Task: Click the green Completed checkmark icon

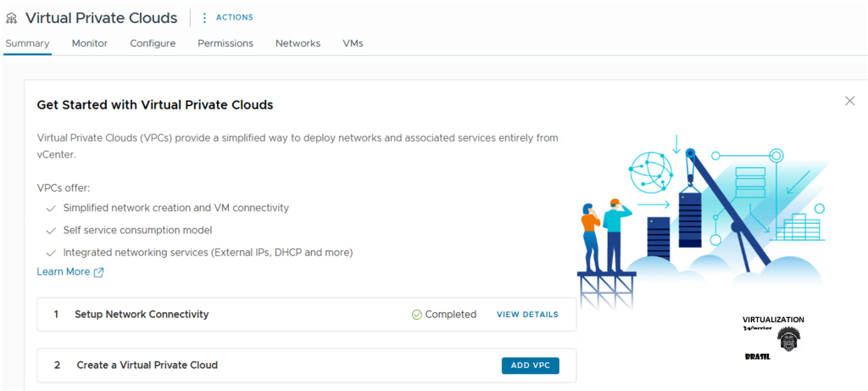Action: 416,315
